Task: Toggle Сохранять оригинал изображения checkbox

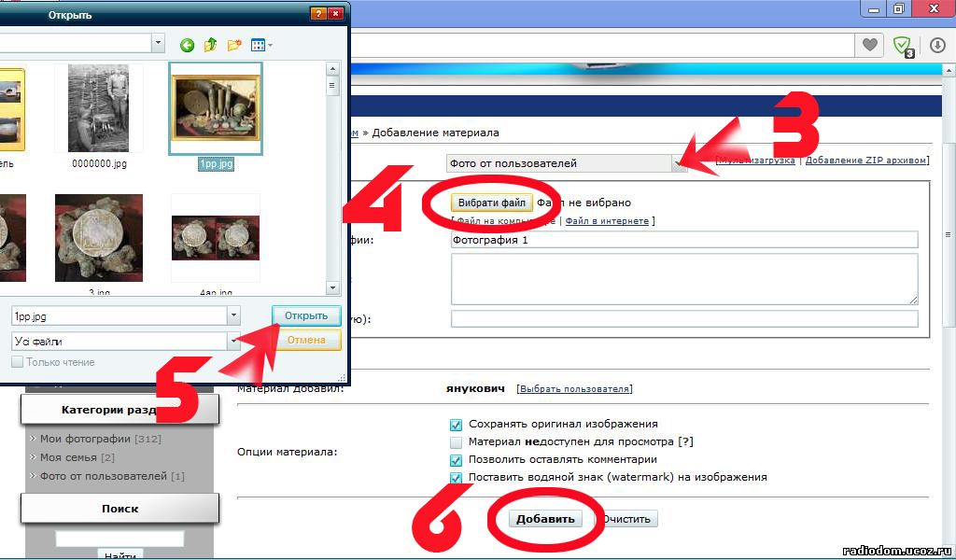Action: point(456,424)
